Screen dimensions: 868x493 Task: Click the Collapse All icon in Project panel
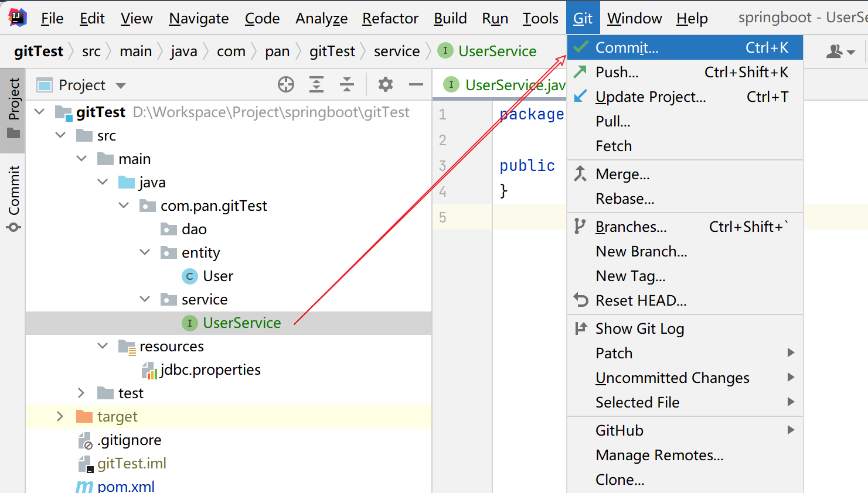tap(347, 85)
